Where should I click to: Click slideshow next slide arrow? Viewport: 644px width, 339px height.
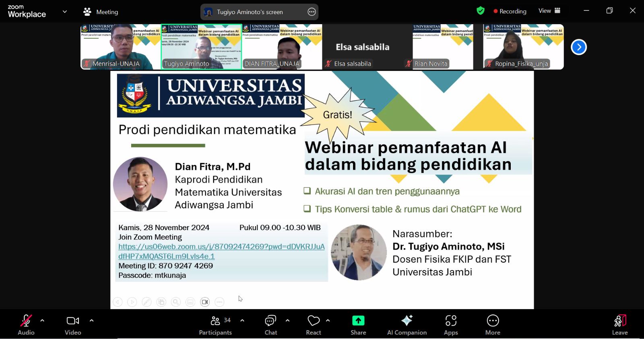pyautogui.click(x=132, y=302)
